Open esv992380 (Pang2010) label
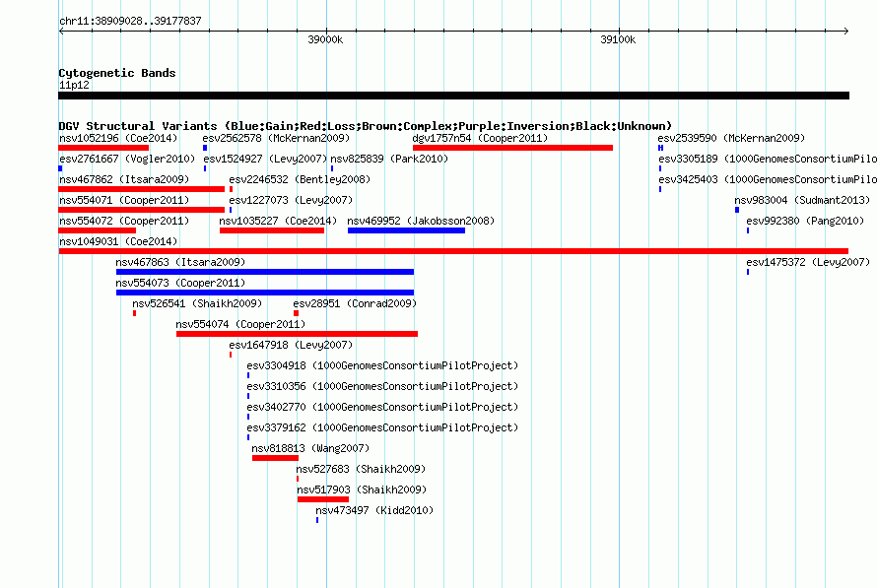877x588 pixels. point(805,221)
